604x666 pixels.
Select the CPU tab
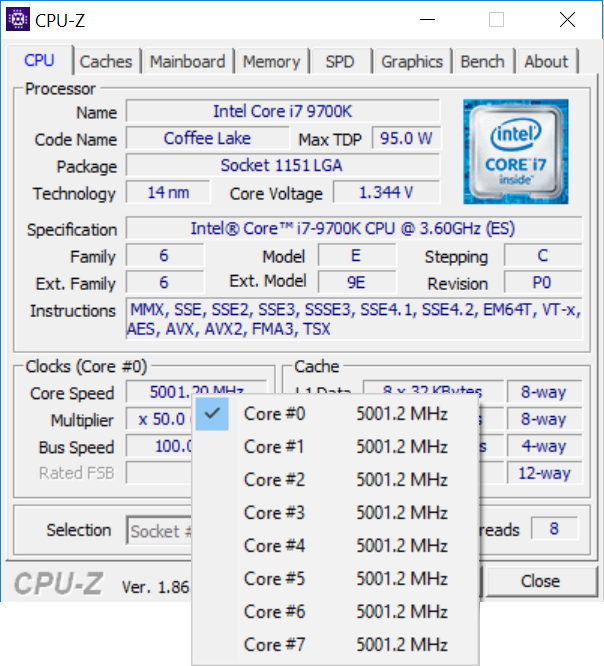39,61
